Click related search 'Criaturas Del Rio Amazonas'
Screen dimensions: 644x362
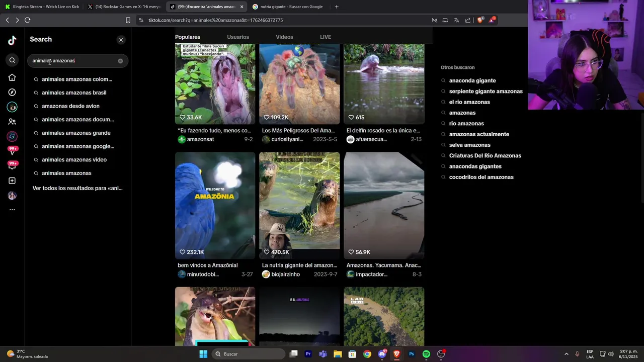pos(485,156)
